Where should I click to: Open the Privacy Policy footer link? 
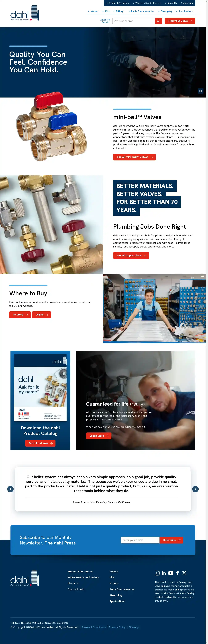117,627
